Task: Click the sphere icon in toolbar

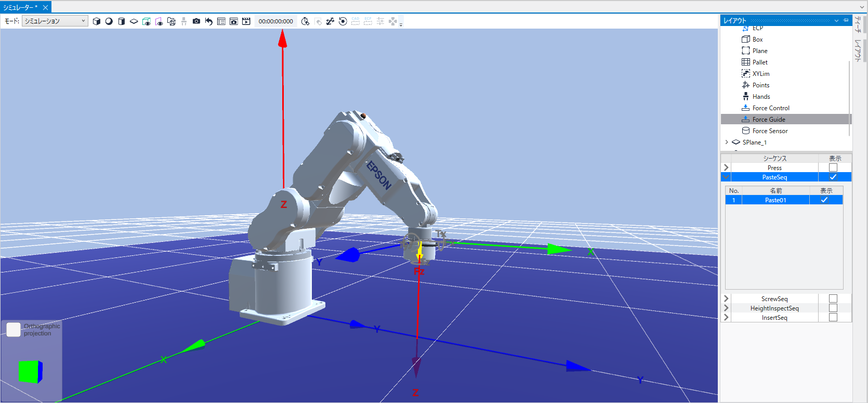Action: 109,21
